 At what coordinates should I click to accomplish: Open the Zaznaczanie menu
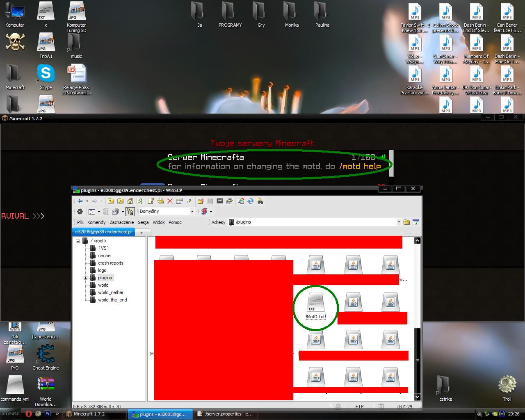(x=122, y=222)
